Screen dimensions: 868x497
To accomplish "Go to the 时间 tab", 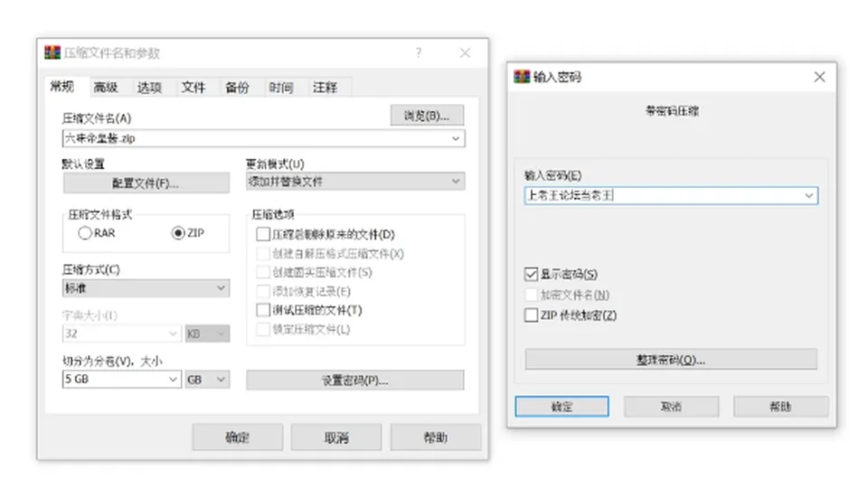I will [281, 87].
